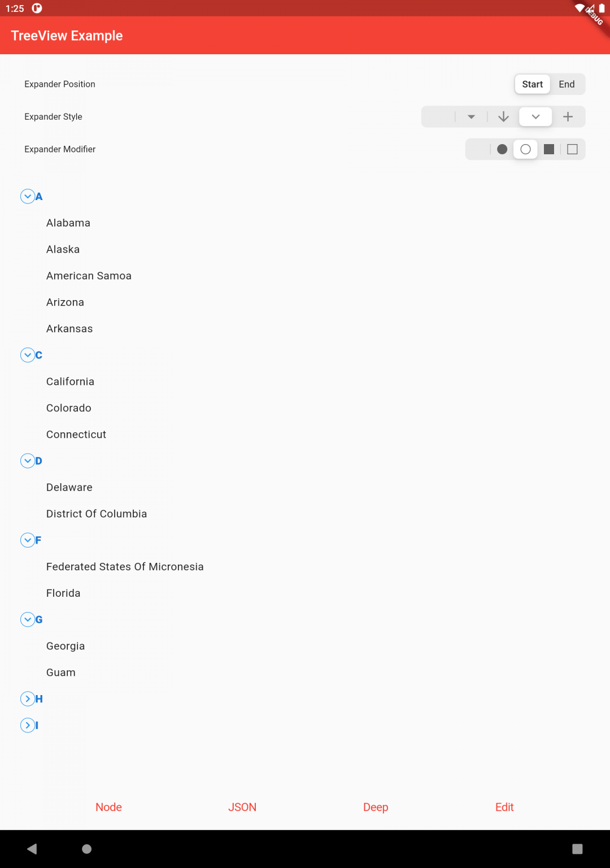Collapse the A node in the tree
The image size is (610, 868).
point(28,196)
